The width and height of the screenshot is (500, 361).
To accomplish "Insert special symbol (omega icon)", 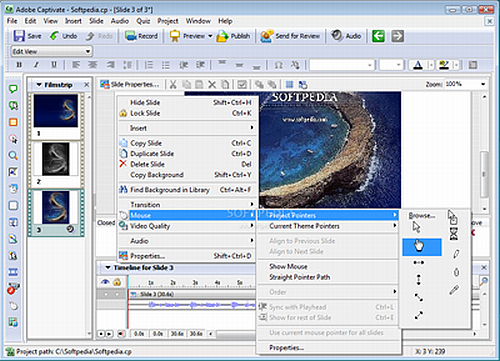I will pos(278,65).
